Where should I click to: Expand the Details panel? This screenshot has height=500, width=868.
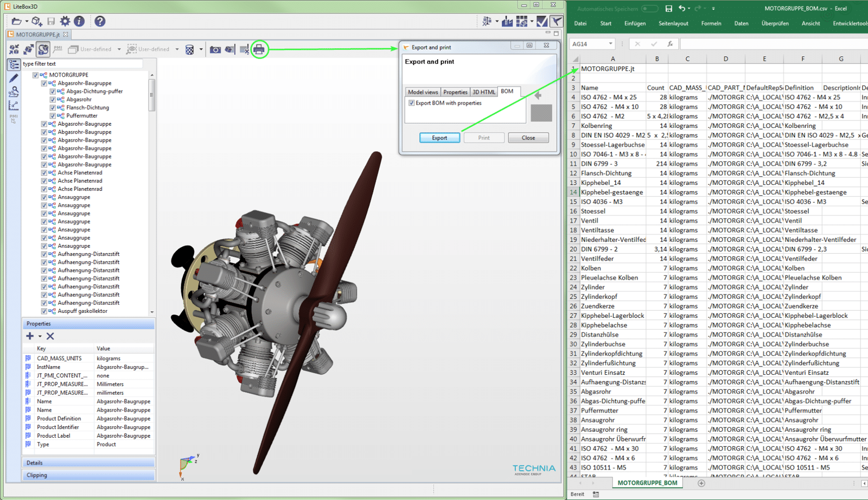(88, 463)
